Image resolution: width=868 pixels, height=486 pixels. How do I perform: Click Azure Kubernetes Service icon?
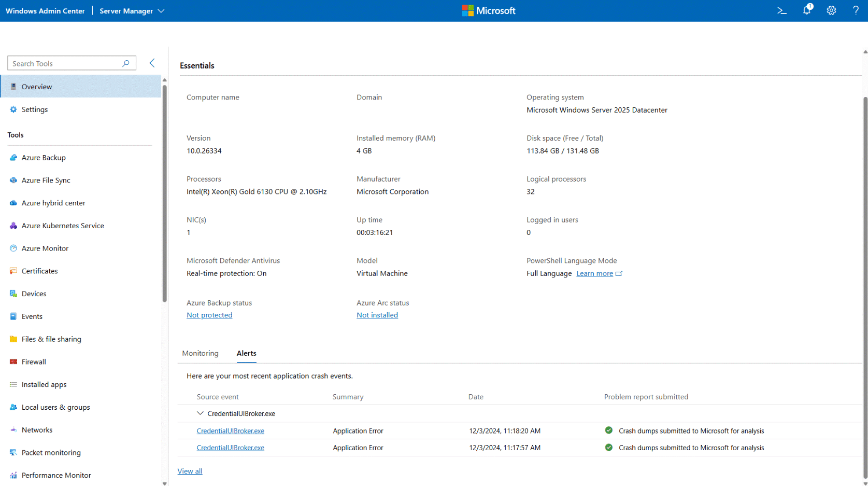(x=13, y=226)
